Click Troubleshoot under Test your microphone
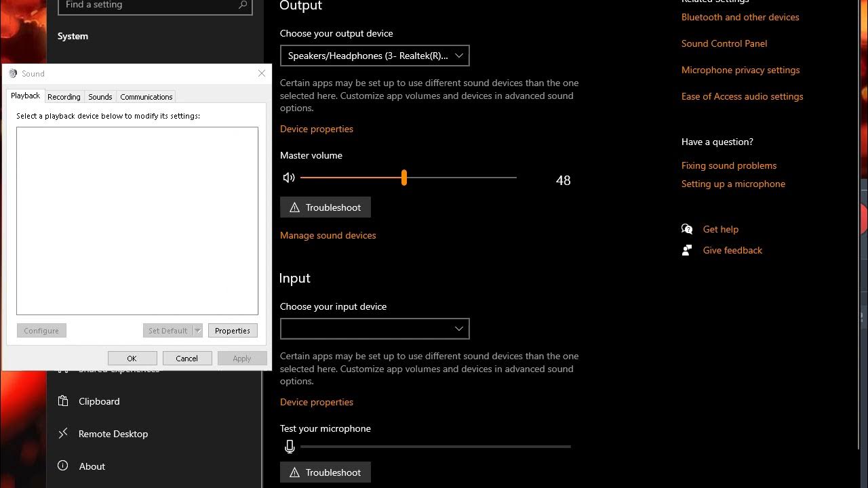868x488 pixels. click(325, 472)
